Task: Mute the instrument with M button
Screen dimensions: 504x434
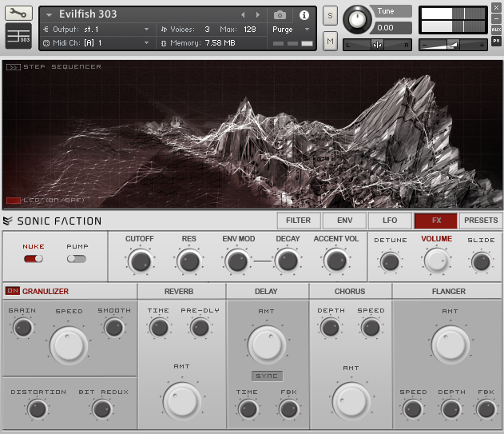Action: click(330, 39)
